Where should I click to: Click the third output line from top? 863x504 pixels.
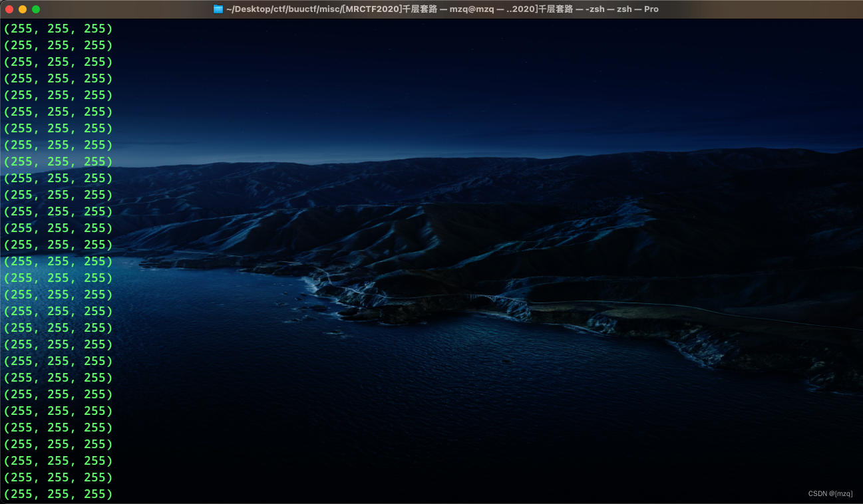[x=58, y=62]
